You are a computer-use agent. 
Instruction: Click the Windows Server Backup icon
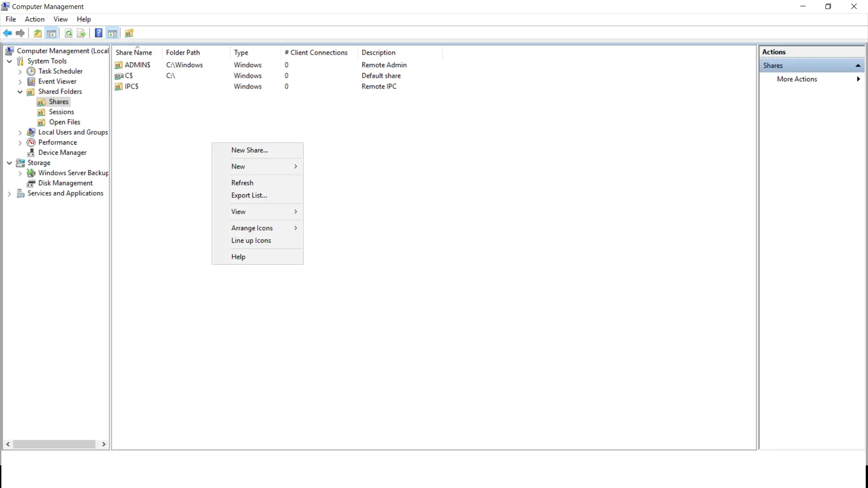[x=31, y=173]
